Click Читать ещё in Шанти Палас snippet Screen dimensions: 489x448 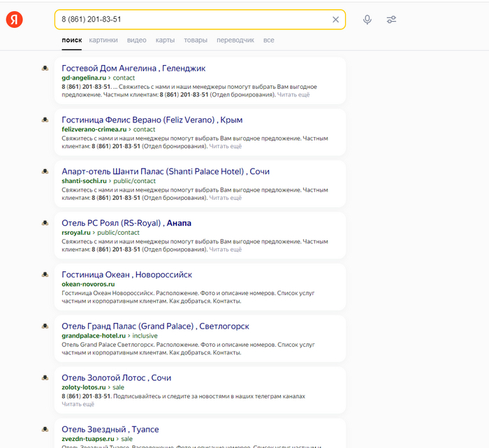226,198
